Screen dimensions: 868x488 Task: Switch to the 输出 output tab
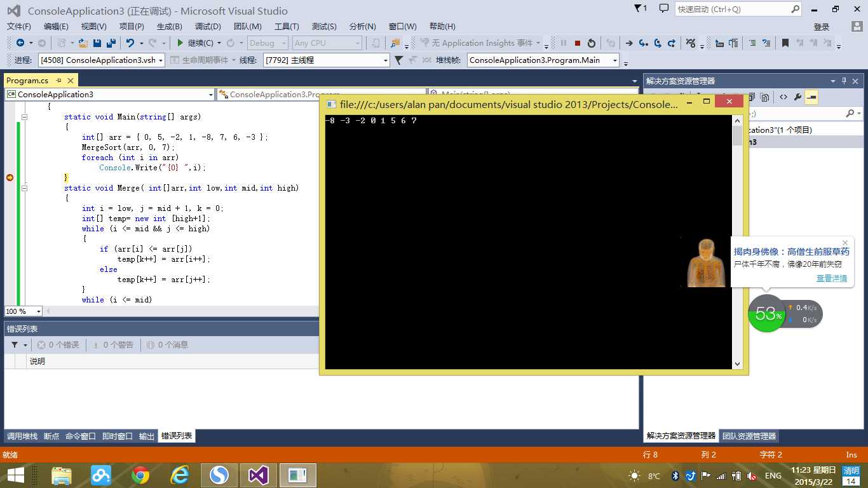coord(147,436)
